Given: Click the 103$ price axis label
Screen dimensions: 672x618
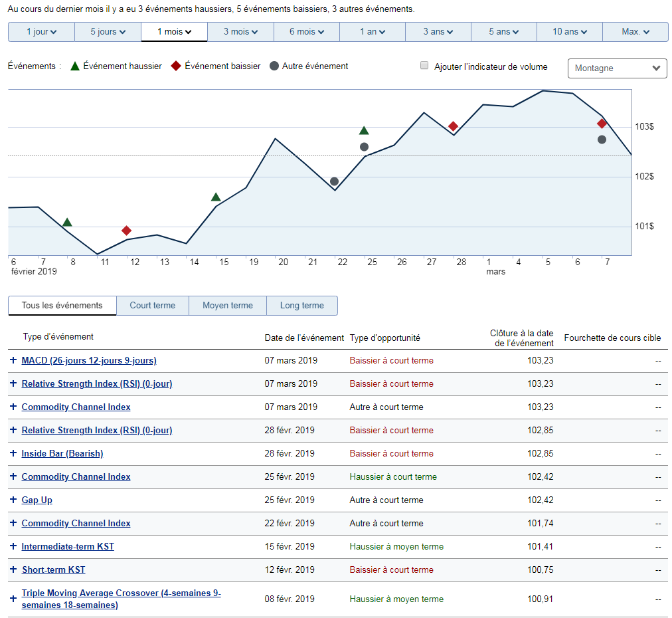Looking at the screenshot, I should [x=644, y=126].
